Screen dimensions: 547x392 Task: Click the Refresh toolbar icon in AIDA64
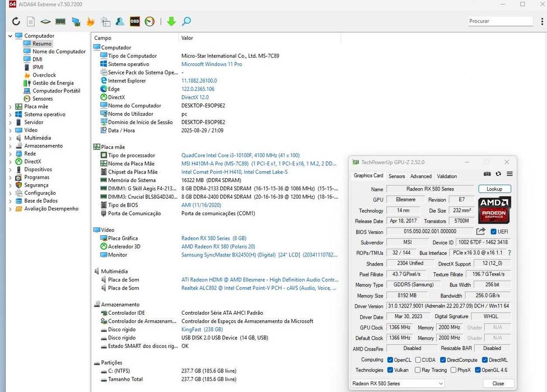coord(16,21)
